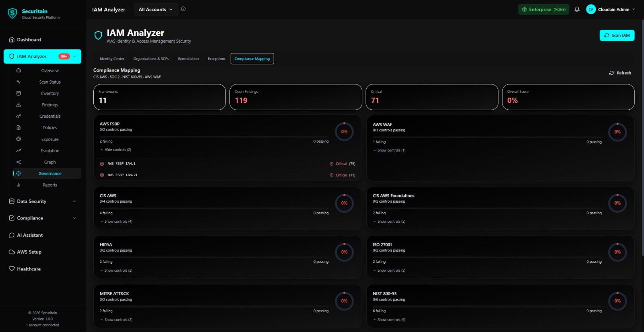Click the Policies document icon
This screenshot has width=644, height=332.
(19, 127)
